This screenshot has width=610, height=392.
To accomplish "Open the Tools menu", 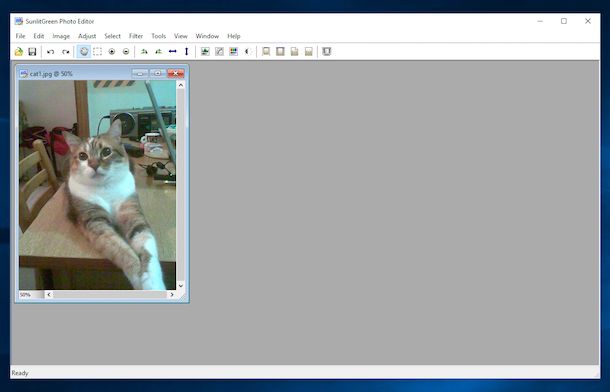I will (x=158, y=36).
